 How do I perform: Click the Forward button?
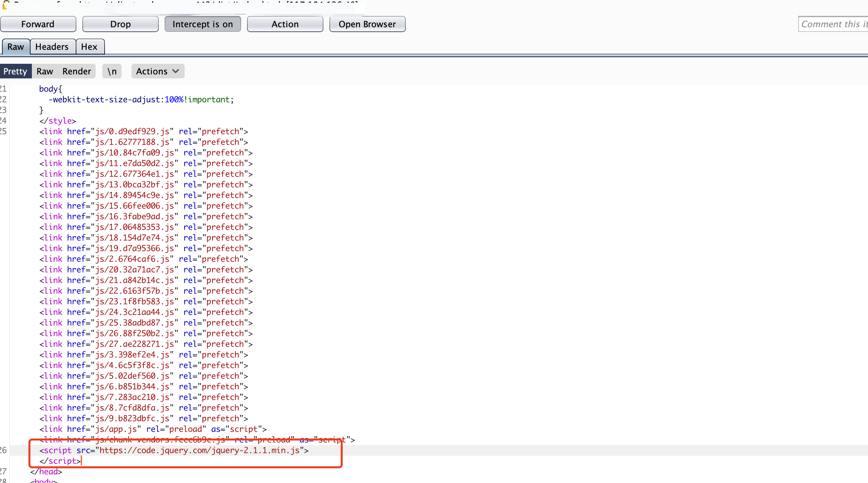(x=38, y=24)
